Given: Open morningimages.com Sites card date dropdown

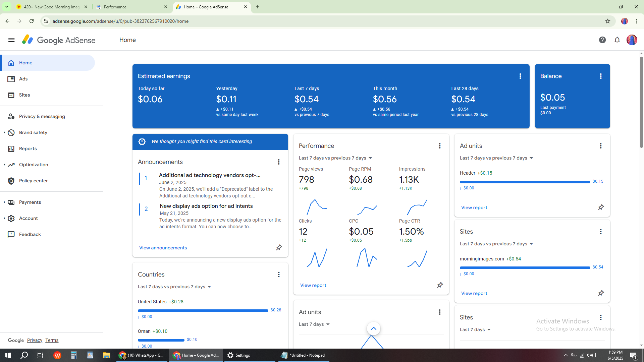Looking at the screenshot, I should point(496,244).
